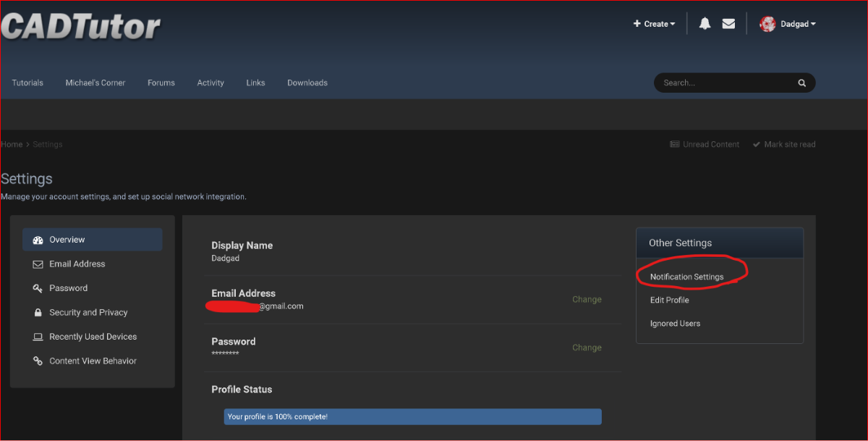The height and width of the screenshot is (441, 868).
Task: Click the Dadgad user avatar
Action: point(767,24)
